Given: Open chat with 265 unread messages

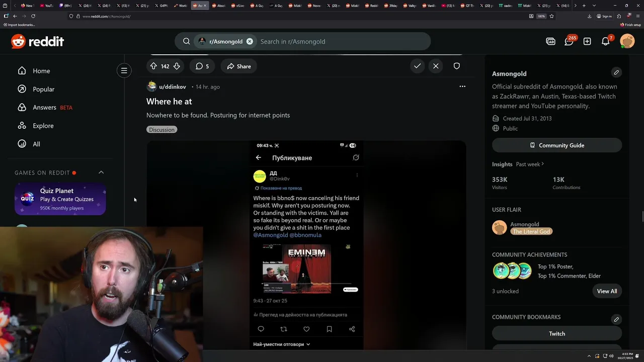Looking at the screenshot, I should [569, 41].
